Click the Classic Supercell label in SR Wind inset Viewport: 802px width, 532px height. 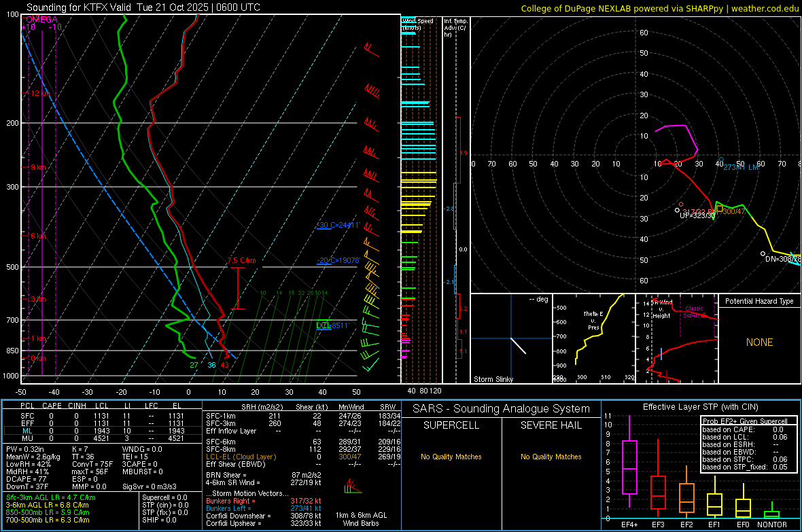694,312
